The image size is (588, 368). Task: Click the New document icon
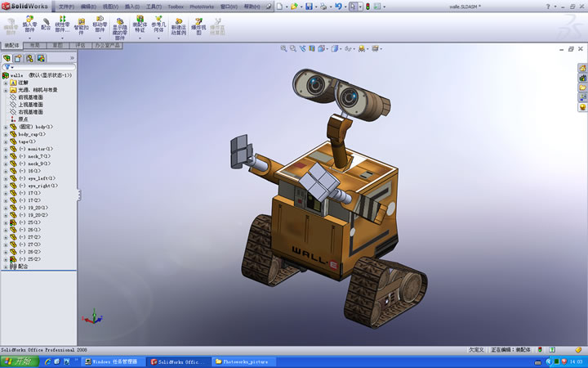coord(280,7)
